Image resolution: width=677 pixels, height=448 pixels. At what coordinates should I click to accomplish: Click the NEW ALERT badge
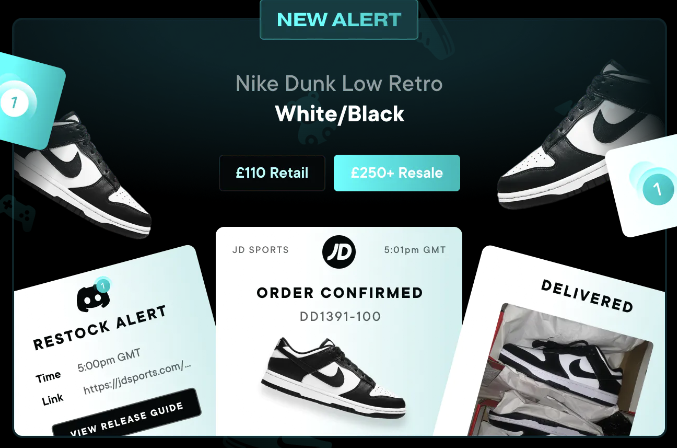[339, 19]
